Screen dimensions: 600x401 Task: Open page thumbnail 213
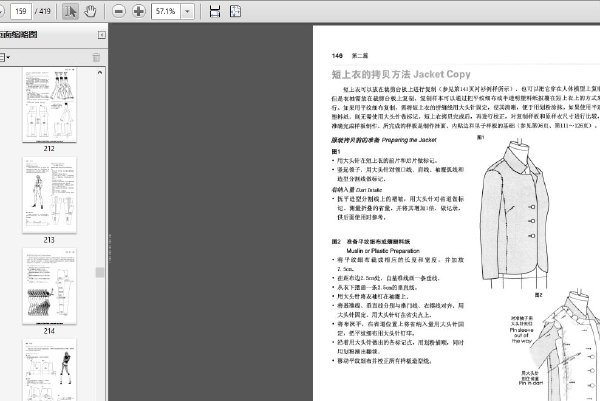pos(49,195)
